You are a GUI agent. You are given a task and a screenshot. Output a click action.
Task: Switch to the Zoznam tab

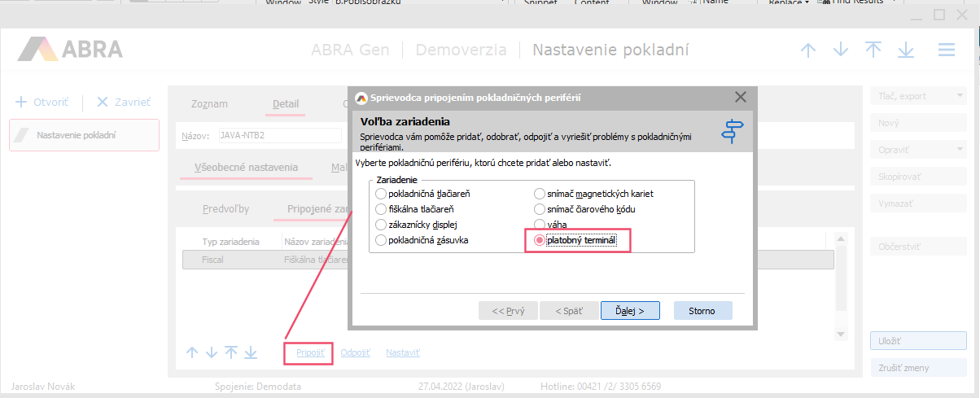209,104
